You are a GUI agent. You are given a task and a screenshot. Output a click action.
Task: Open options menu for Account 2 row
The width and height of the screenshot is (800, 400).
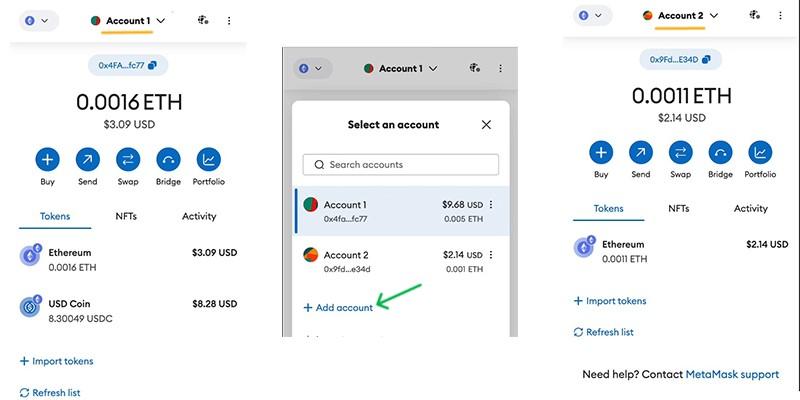[491, 255]
